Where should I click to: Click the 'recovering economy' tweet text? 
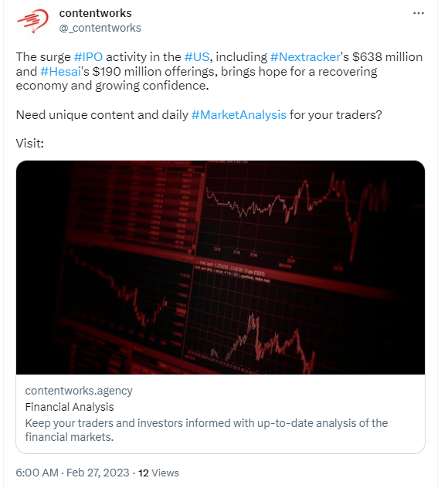pyautogui.click(x=196, y=79)
